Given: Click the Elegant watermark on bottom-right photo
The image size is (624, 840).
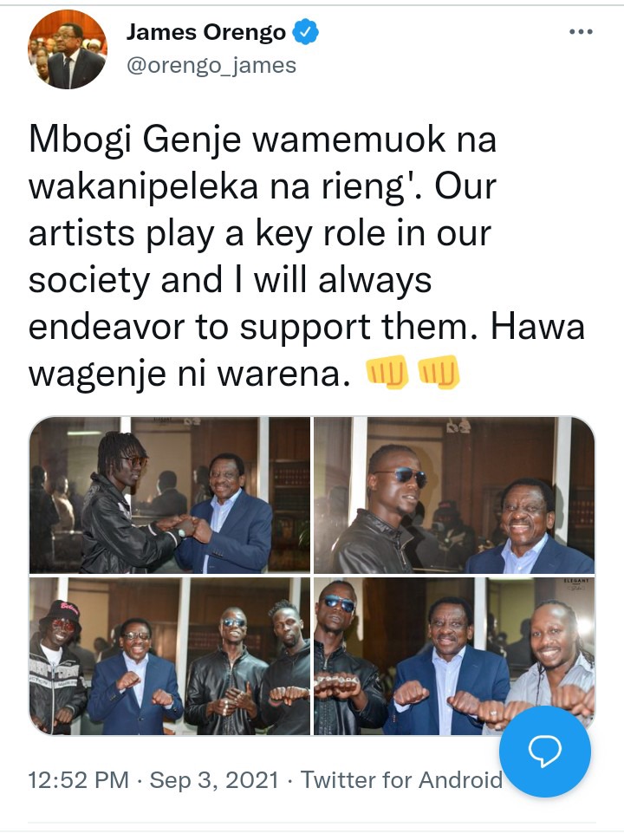Looking at the screenshot, I should 575,584.
